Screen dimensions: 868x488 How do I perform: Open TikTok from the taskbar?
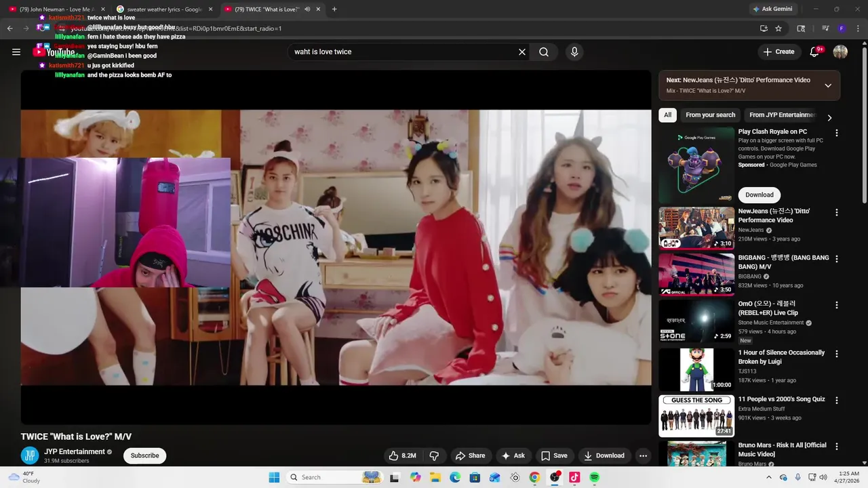tap(574, 477)
